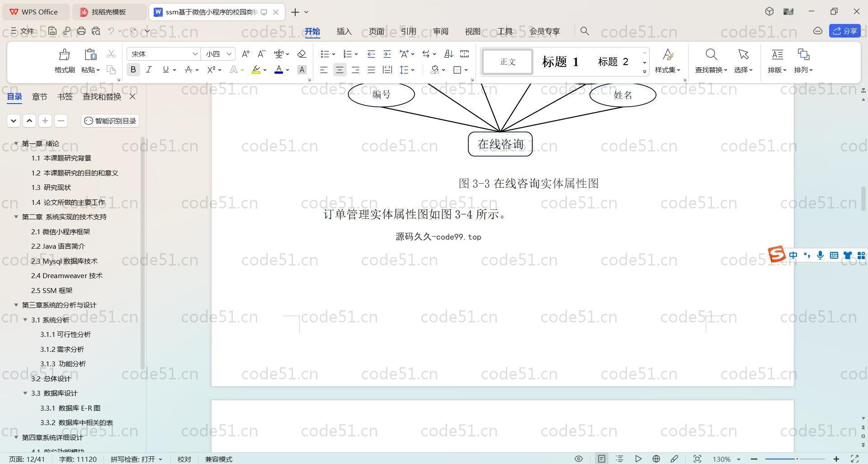Open the 引用 ribbon tab
Viewport: 868px width, 464px height.
408,31
